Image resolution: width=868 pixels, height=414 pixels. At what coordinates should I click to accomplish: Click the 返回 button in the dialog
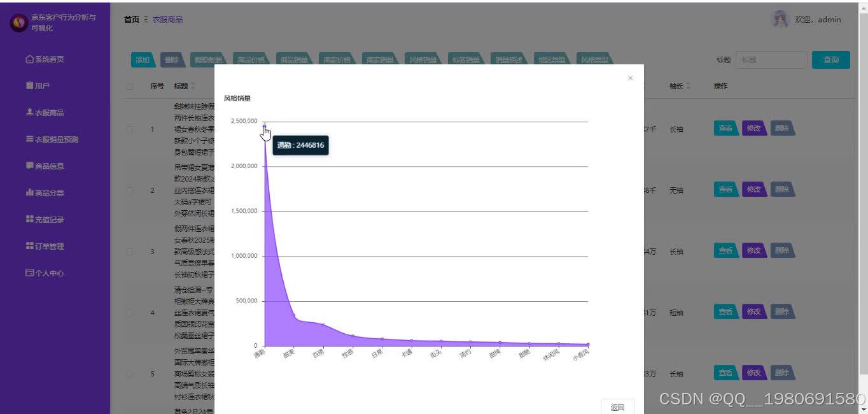617,407
